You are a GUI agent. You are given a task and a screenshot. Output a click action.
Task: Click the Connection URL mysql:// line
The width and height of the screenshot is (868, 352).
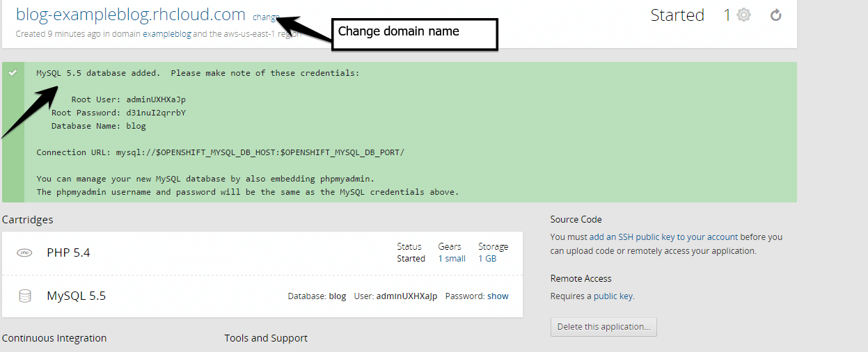220,152
